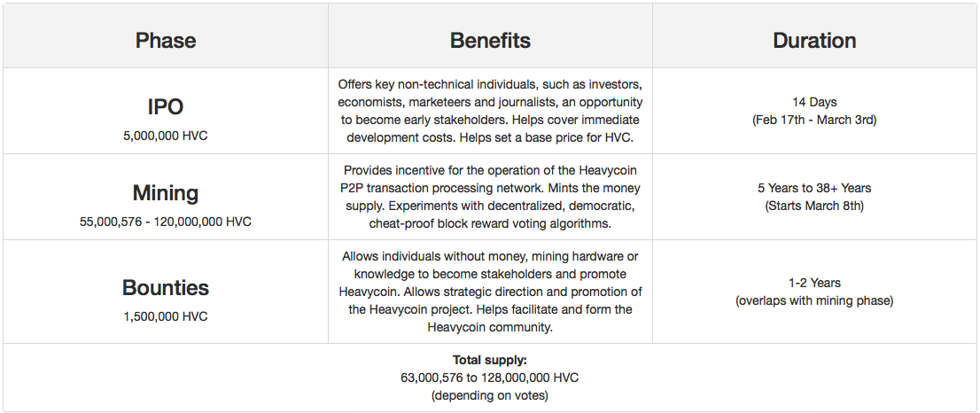The height and width of the screenshot is (413, 980).
Task: Click the 5,000,000 HVC amount
Action: (166, 136)
